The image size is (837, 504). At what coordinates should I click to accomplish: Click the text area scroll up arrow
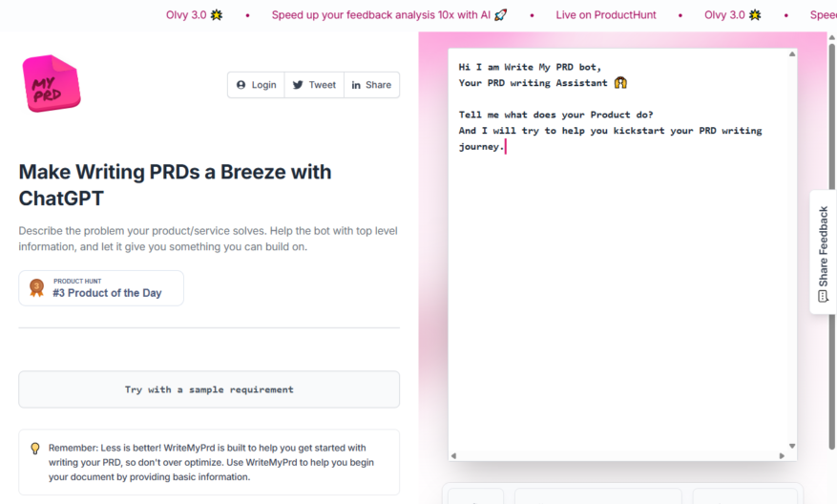[x=792, y=53]
